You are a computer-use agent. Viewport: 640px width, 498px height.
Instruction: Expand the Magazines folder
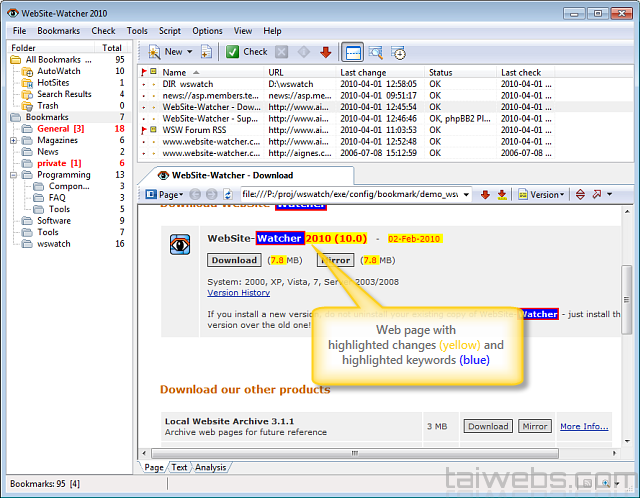coord(14,141)
